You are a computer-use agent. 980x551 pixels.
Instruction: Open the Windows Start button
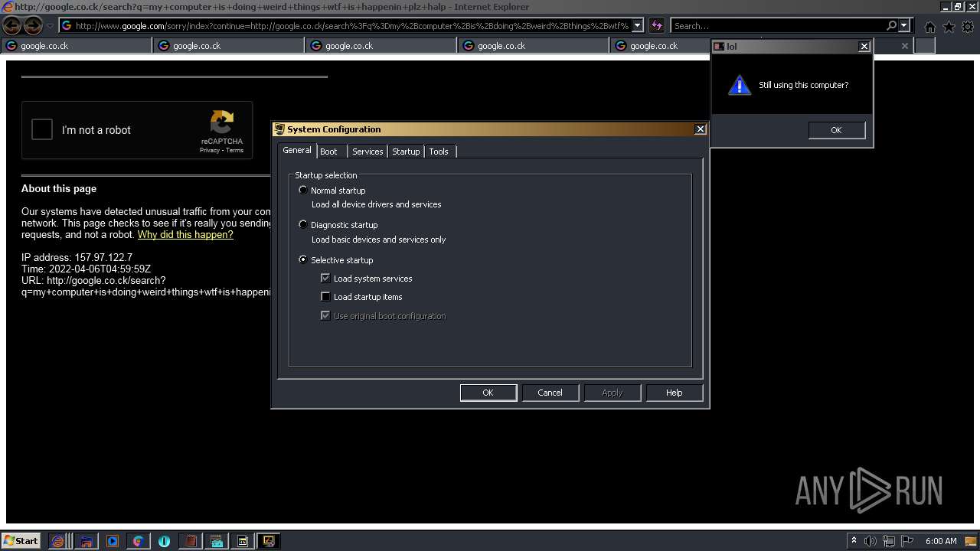(21, 540)
